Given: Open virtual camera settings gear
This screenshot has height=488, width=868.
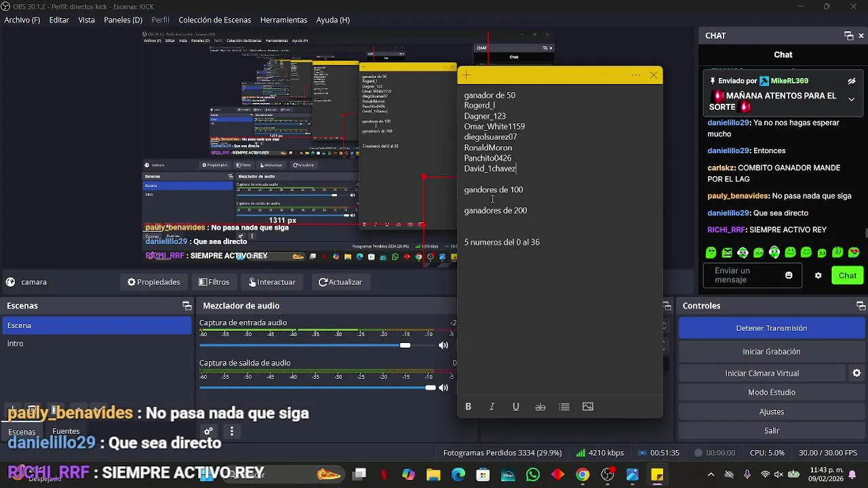Looking at the screenshot, I should (x=856, y=373).
